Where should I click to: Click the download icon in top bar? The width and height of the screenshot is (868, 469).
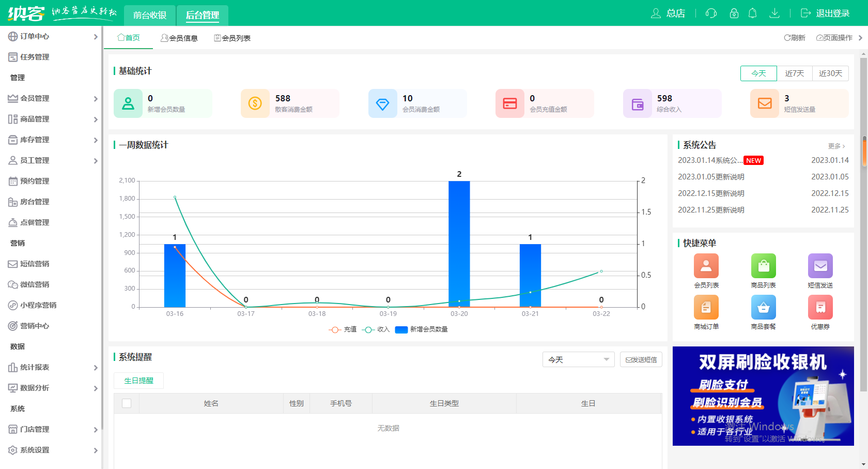[774, 13]
